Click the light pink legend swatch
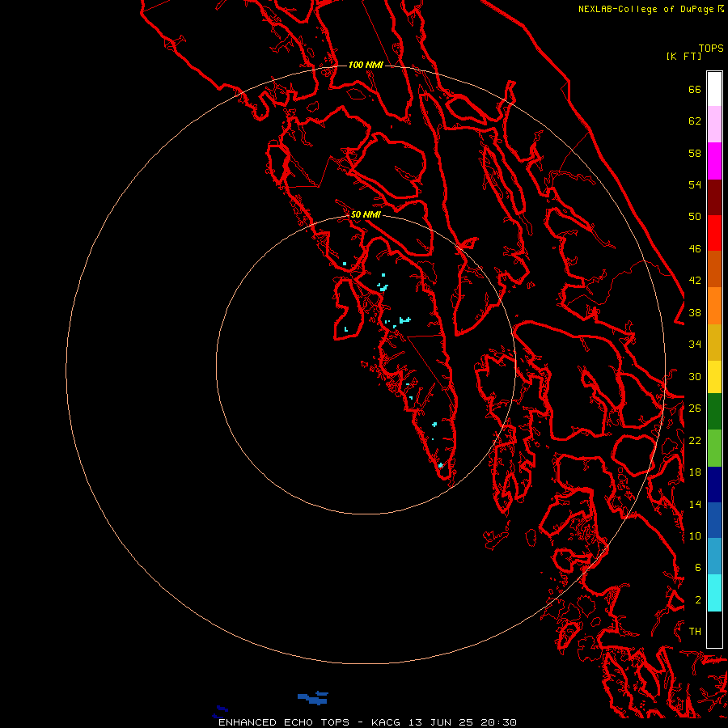Screen dimensions: 728x728 (714, 125)
